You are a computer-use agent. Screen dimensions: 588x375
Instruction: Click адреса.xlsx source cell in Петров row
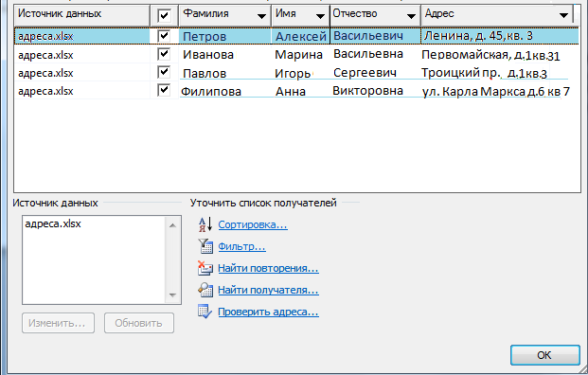coord(45,36)
